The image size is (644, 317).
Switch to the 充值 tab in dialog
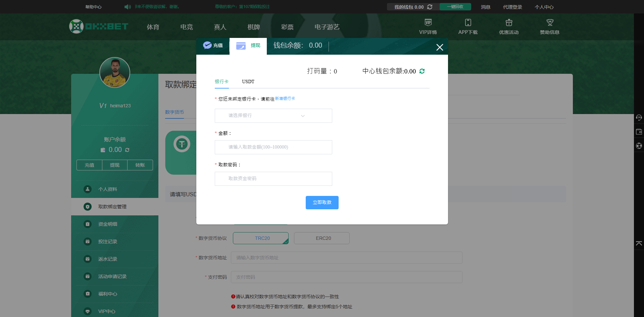[213, 46]
